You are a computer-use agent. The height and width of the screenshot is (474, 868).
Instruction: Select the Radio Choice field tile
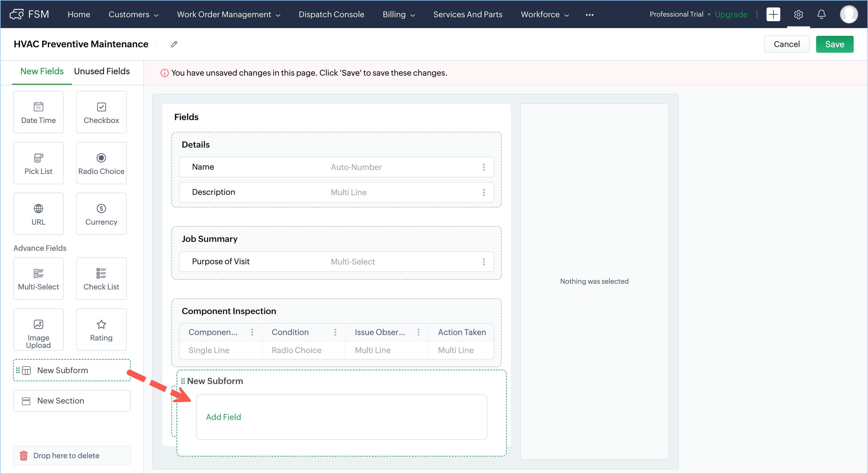point(101,163)
